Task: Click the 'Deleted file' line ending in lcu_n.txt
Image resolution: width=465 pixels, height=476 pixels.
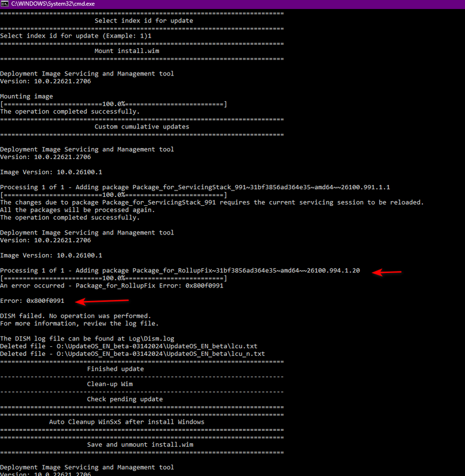Action: pyautogui.click(x=132, y=354)
